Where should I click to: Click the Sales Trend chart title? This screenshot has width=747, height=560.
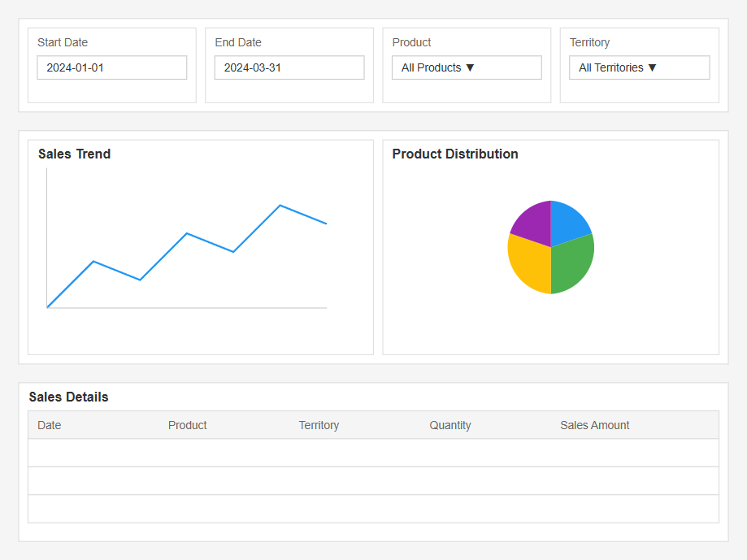[x=74, y=154]
